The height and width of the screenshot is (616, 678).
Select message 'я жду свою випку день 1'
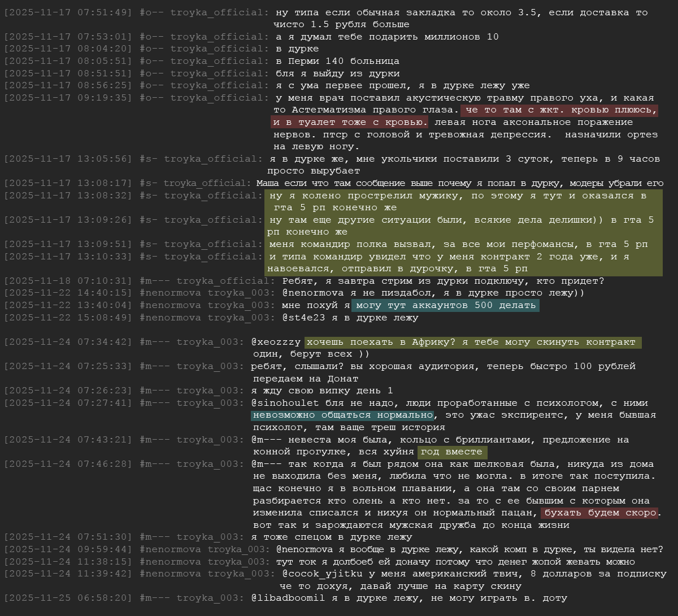pyautogui.click(x=321, y=391)
